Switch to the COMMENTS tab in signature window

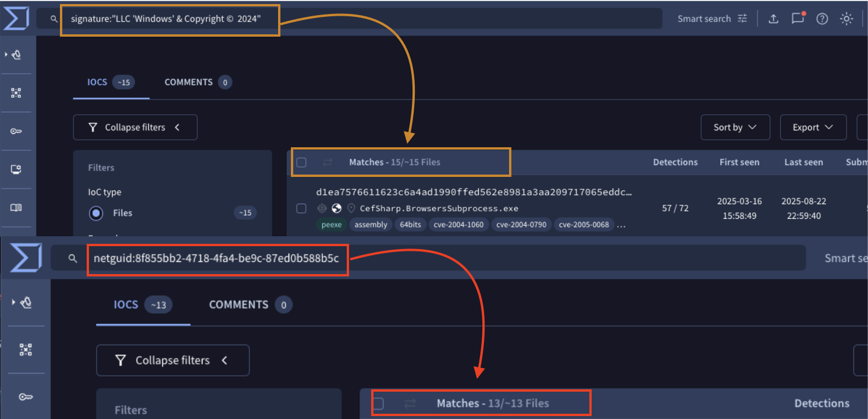click(x=198, y=82)
